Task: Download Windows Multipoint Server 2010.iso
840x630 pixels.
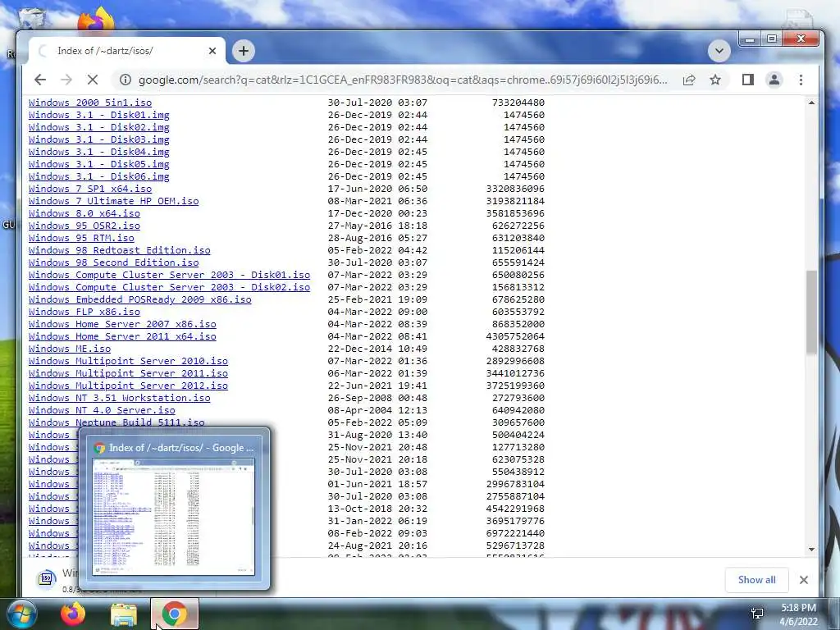Action: click(128, 361)
